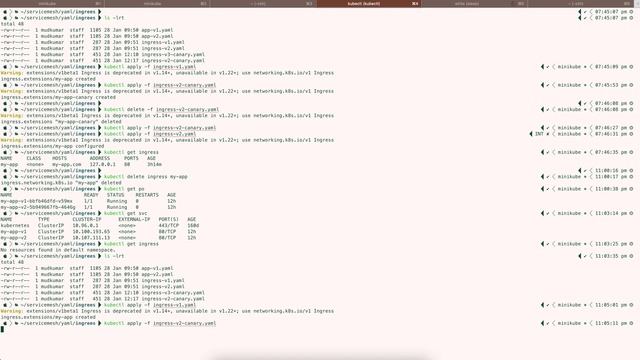Click the CLUSTER-IP column header
Image resolution: width=640 pixels, height=360 pixels.
(x=87, y=219)
